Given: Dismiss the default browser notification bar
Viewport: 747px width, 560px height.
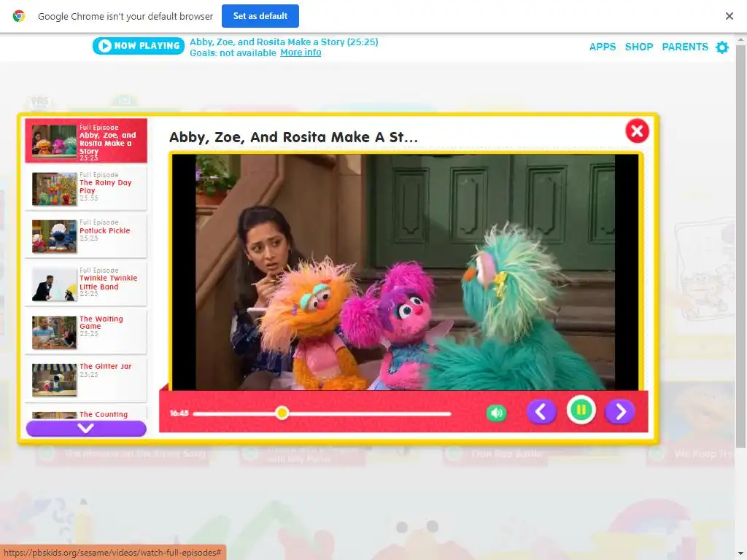Looking at the screenshot, I should click(x=729, y=16).
